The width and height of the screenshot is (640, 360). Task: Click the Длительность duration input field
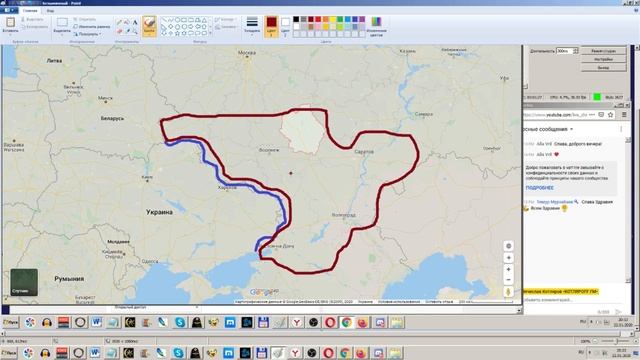tap(565, 51)
